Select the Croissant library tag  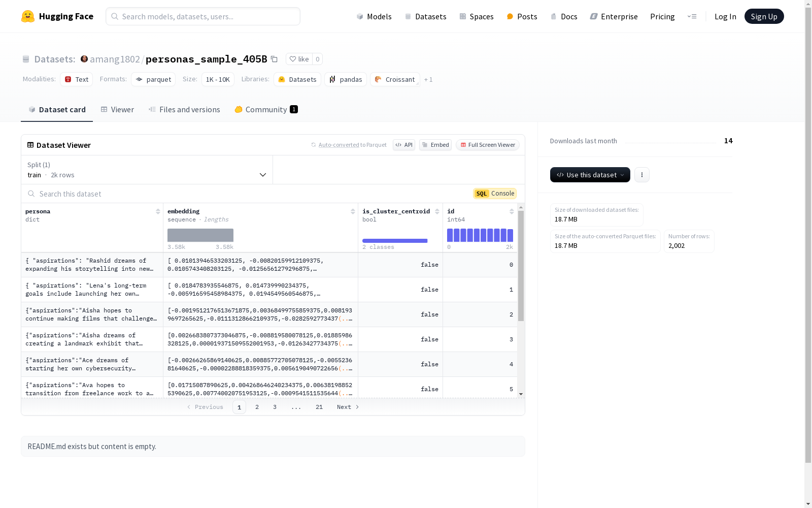click(395, 79)
